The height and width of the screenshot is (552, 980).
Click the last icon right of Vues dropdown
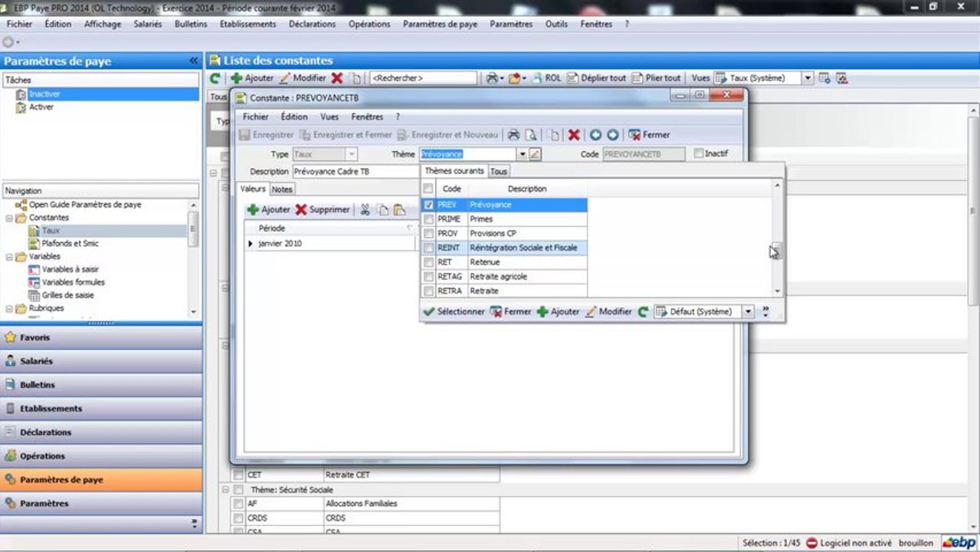click(x=841, y=78)
